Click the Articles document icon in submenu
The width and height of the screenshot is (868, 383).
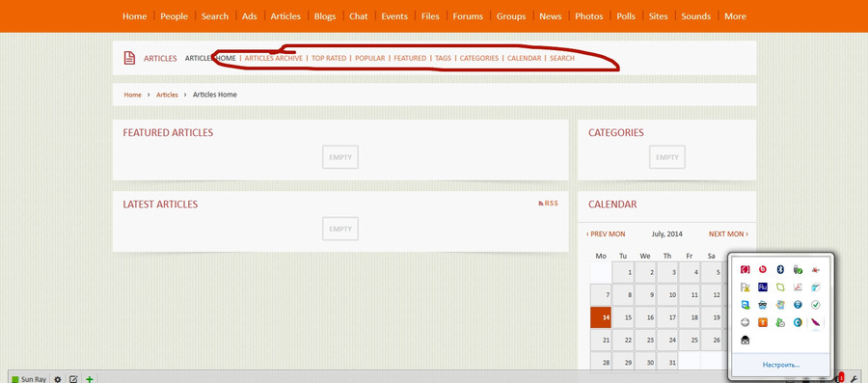tap(129, 58)
